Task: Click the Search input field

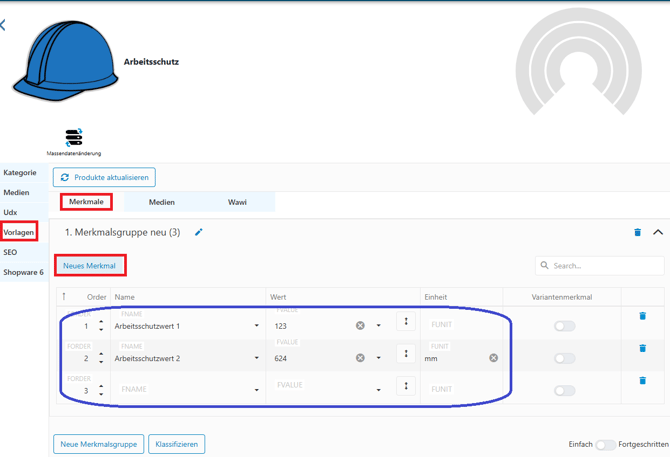Action: [605, 266]
